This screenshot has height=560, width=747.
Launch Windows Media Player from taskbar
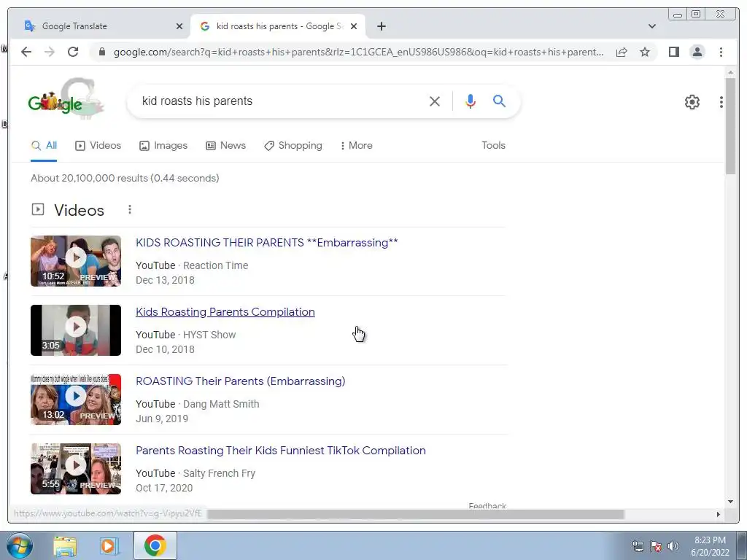[109, 545]
